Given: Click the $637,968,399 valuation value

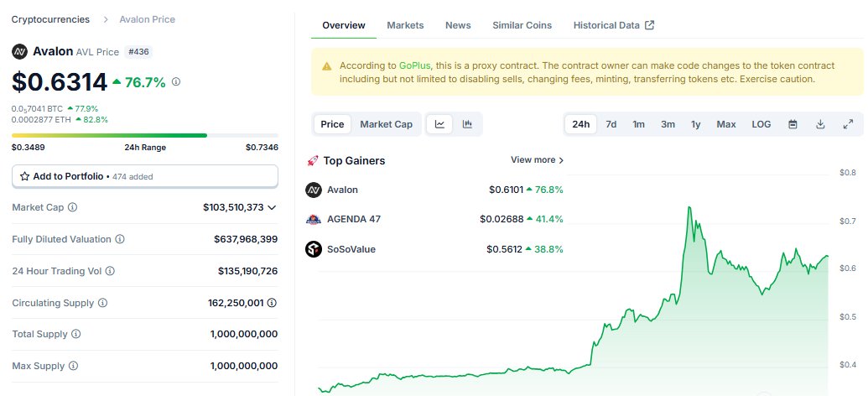Looking at the screenshot, I should click(x=246, y=239).
